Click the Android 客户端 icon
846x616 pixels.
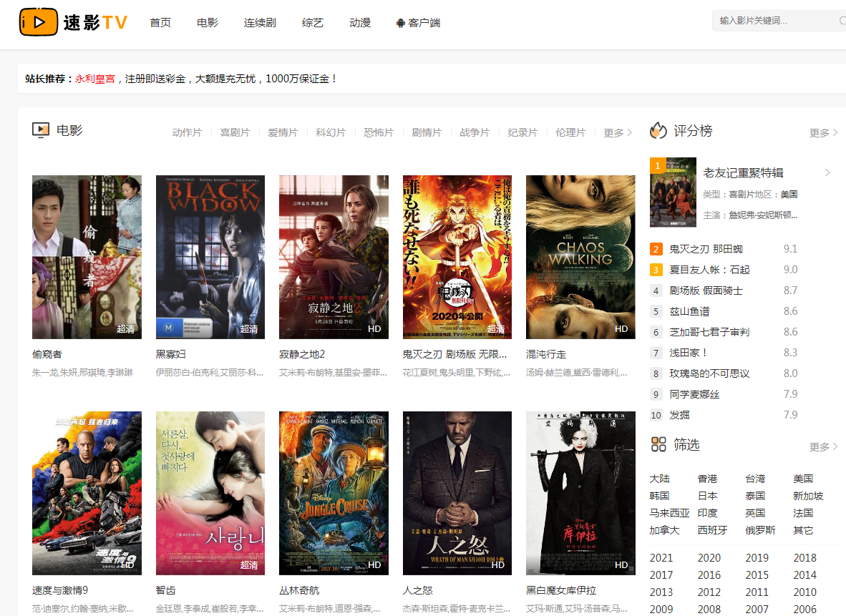point(400,23)
